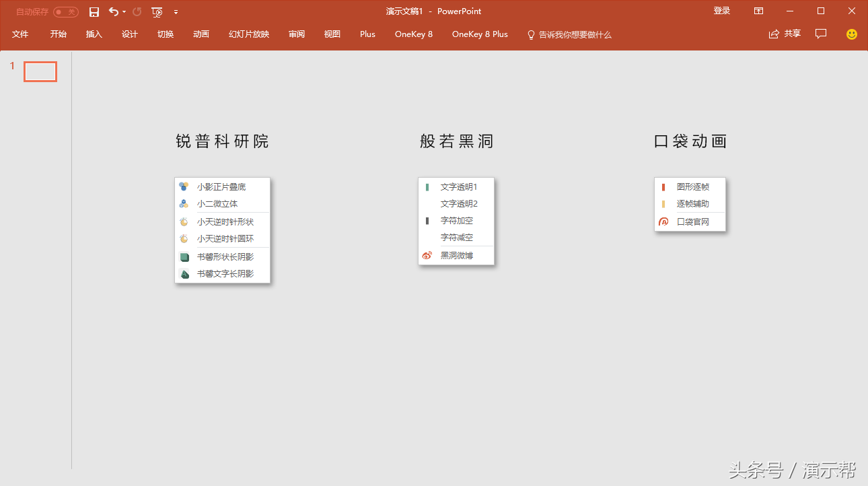
Task: Open the Plus add-in tab
Action: click(x=367, y=34)
